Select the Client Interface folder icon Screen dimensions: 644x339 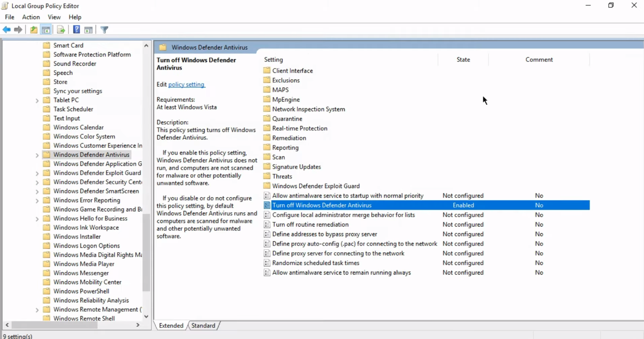267,71
